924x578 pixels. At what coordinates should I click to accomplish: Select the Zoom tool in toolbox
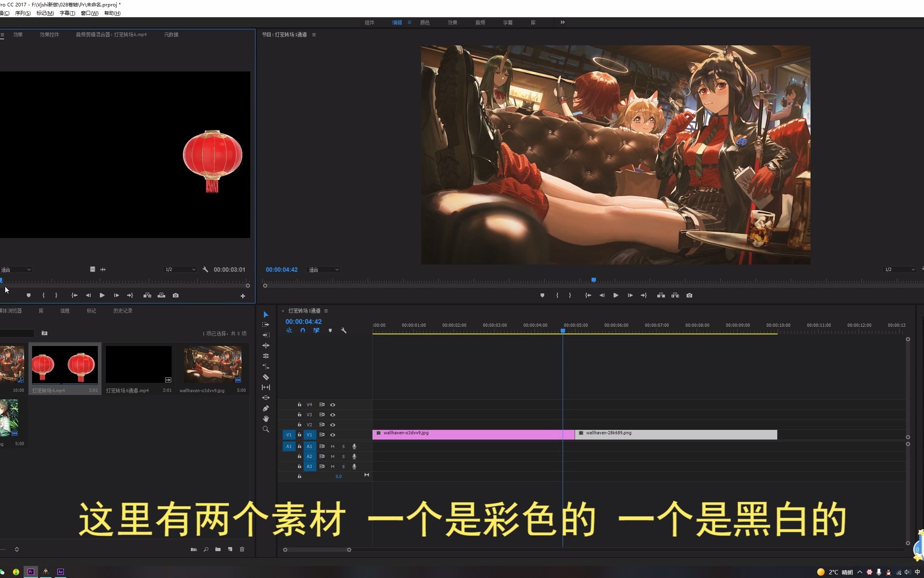(x=265, y=429)
